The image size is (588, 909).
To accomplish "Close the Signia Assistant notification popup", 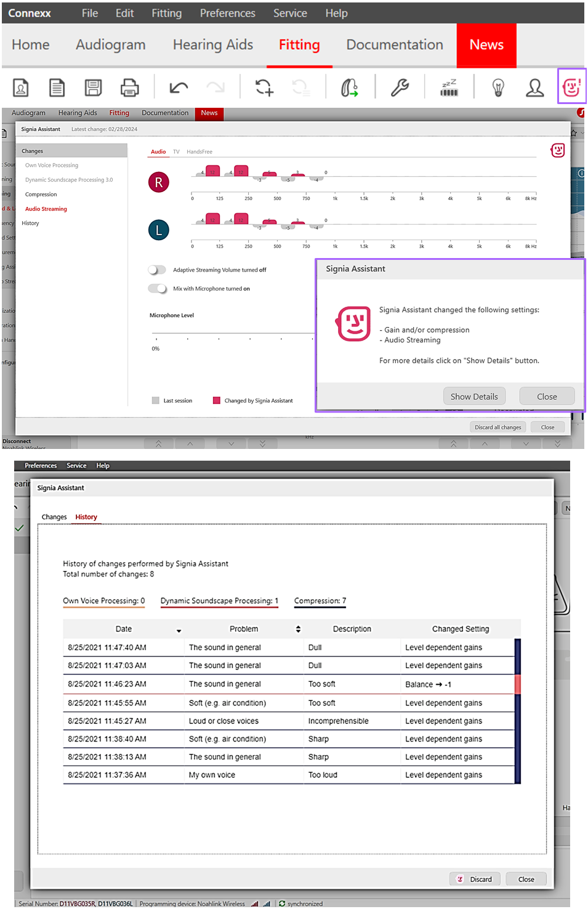I will [547, 397].
